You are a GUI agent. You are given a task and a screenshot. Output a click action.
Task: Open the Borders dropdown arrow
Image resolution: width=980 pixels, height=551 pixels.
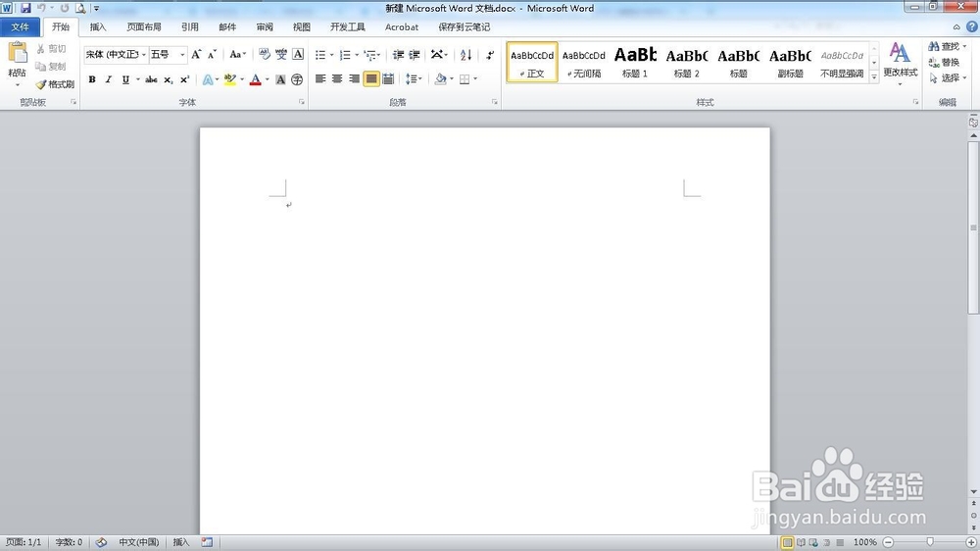point(475,78)
